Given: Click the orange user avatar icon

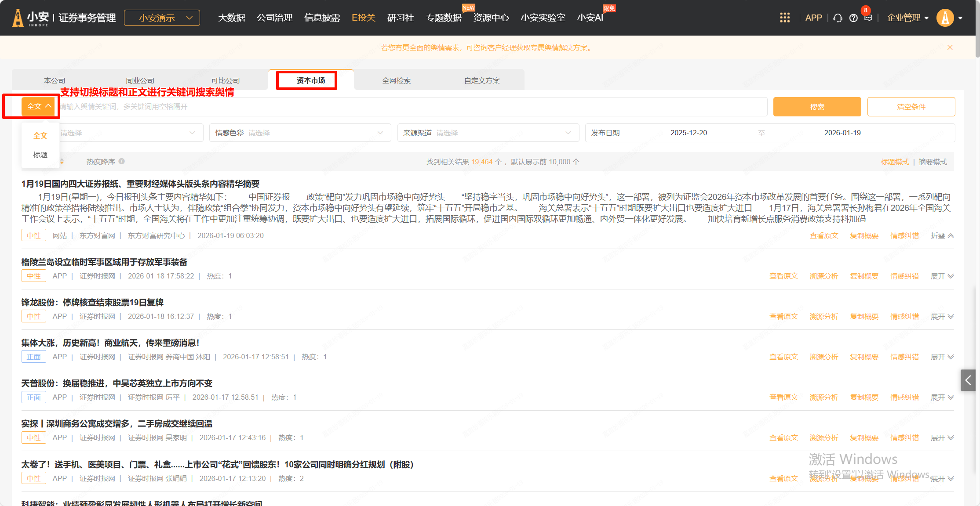Looking at the screenshot, I should pos(945,18).
